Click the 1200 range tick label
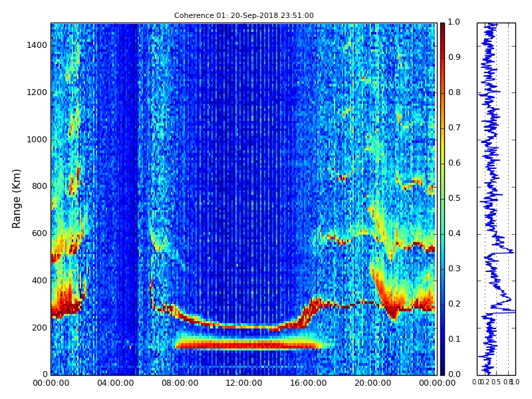The height and width of the screenshot is (399, 532). point(37,92)
